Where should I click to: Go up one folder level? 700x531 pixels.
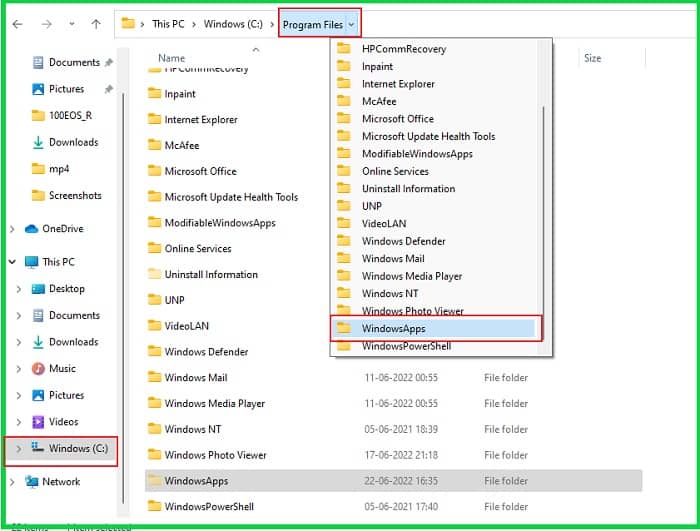(x=96, y=24)
